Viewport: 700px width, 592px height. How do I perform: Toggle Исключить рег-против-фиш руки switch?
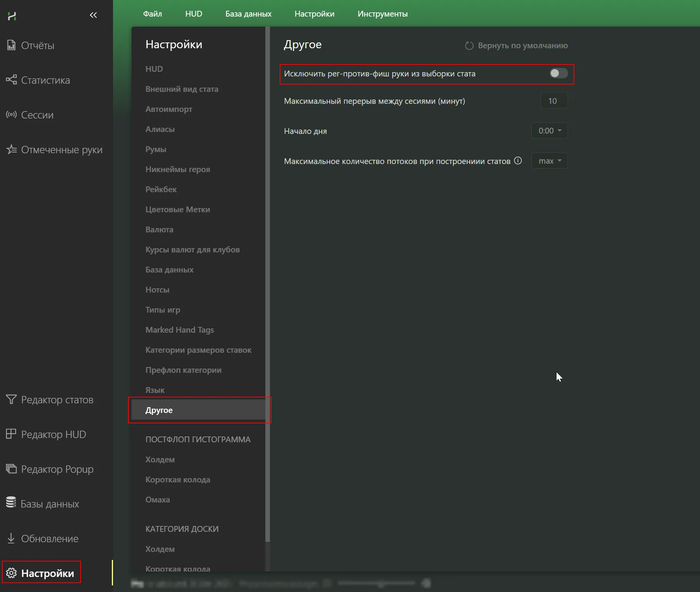pos(558,73)
